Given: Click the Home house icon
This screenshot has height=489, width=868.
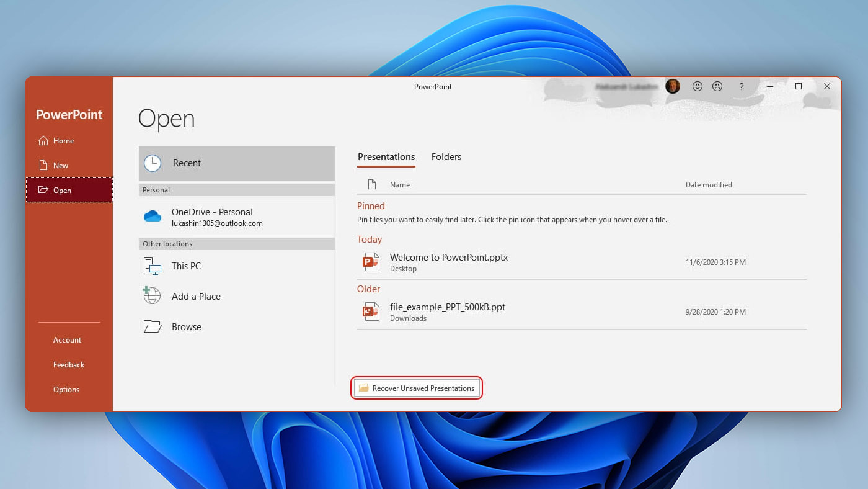Looking at the screenshot, I should (x=43, y=141).
